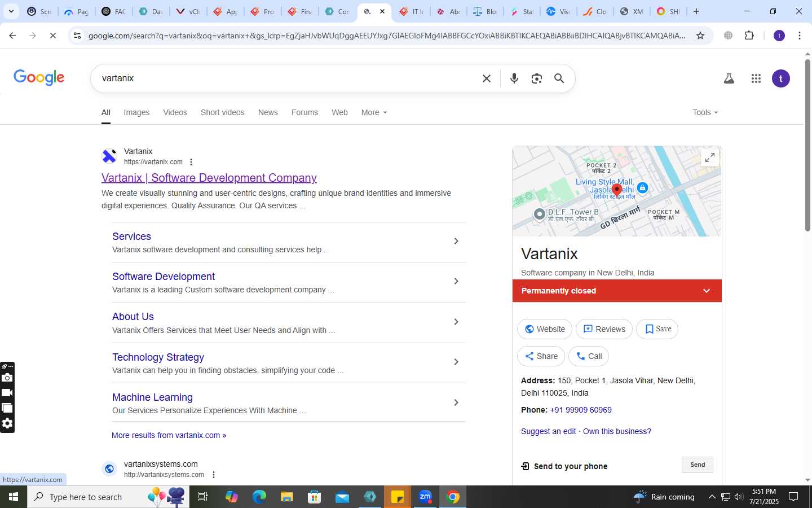Start screen recording with the video camera icon
This screenshot has width=812, height=508.
7,393
